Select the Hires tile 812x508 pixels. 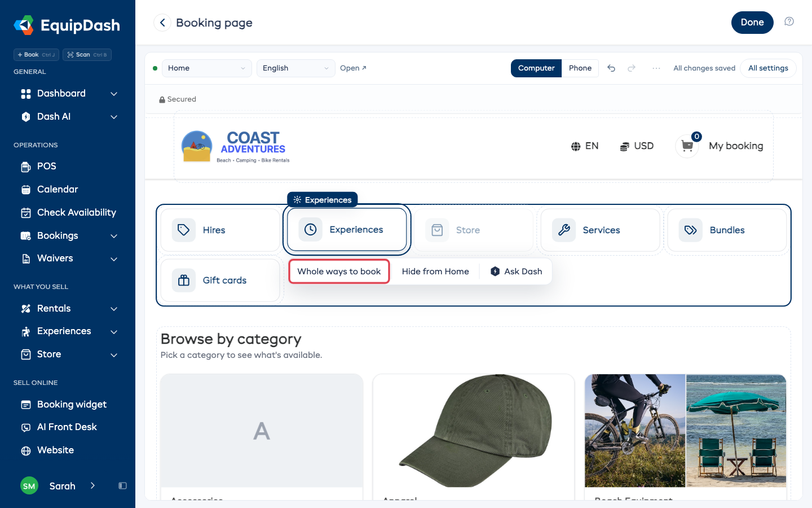[x=220, y=230]
